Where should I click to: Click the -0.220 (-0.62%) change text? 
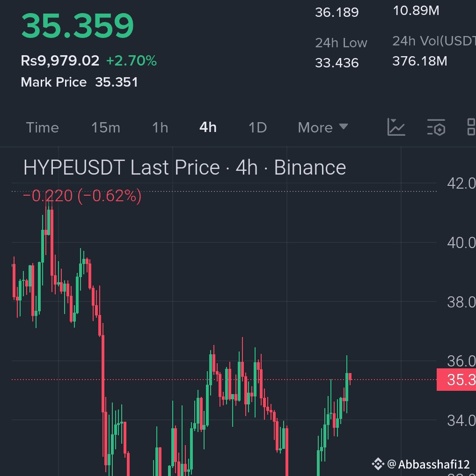[82, 196]
